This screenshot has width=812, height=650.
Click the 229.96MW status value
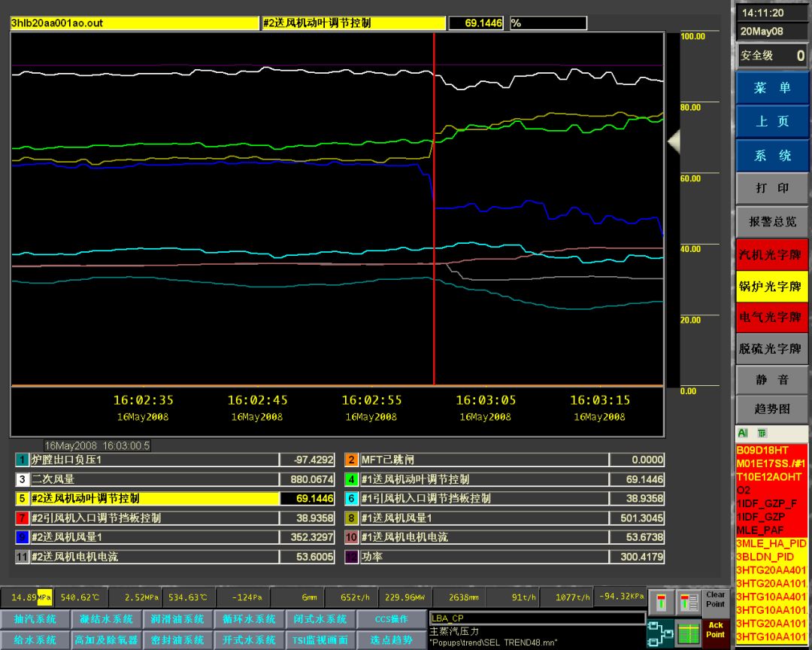tap(404, 597)
